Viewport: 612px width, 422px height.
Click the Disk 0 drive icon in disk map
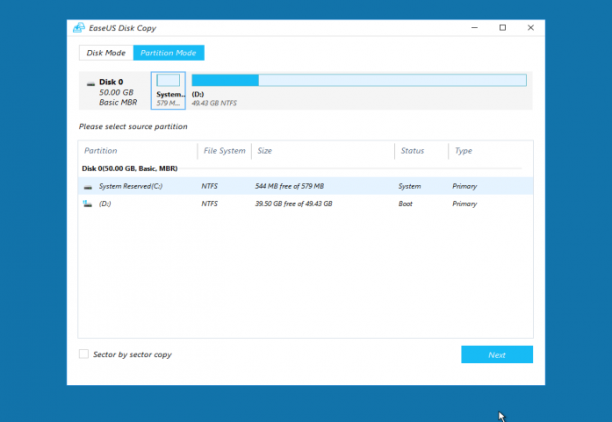pyautogui.click(x=91, y=83)
